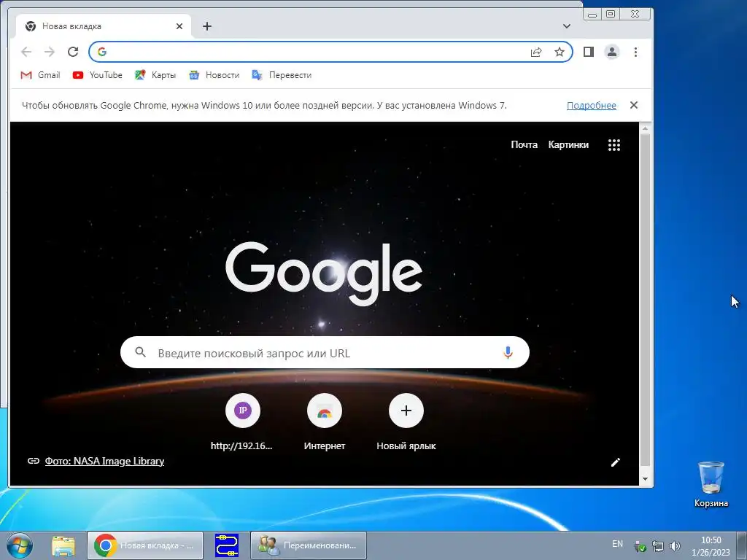This screenshot has height=560, width=747.
Task: Expand the tab search dropdown arrow
Action: (566, 26)
